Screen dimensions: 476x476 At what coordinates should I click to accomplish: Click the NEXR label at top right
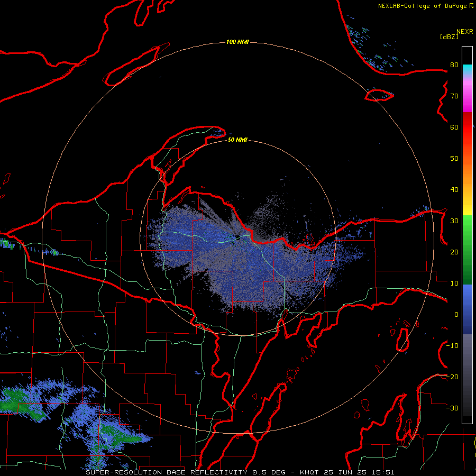465,32
